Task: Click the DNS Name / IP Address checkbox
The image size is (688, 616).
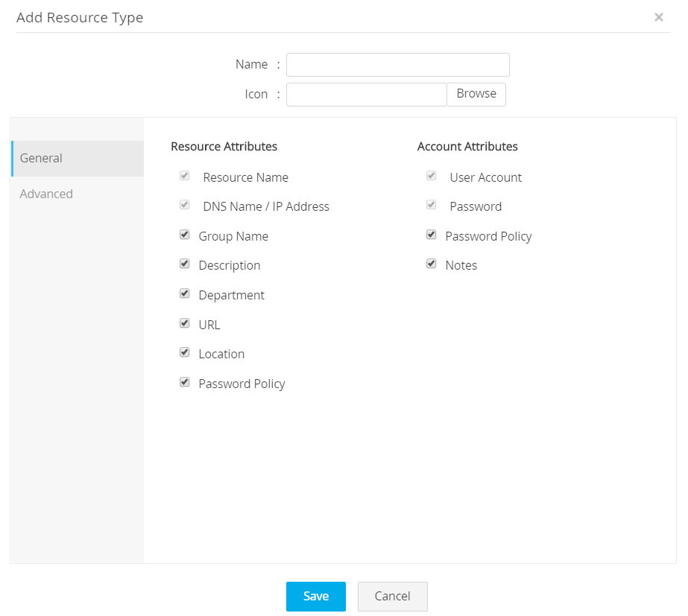Action: pyautogui.click(x=185, y=205)
